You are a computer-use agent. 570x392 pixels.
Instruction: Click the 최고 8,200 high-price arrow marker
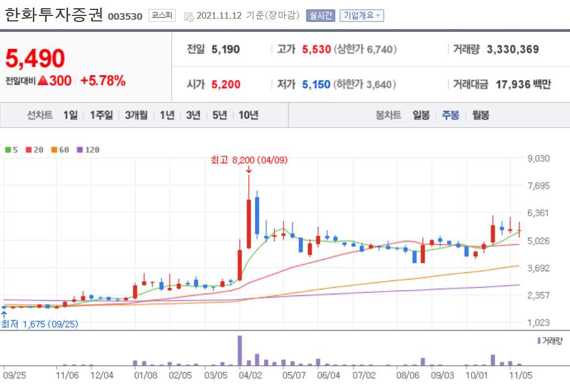[x=250, y=170]
